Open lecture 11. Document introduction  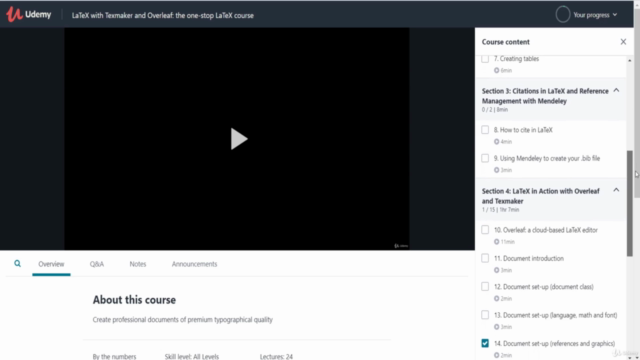(529, 258)
